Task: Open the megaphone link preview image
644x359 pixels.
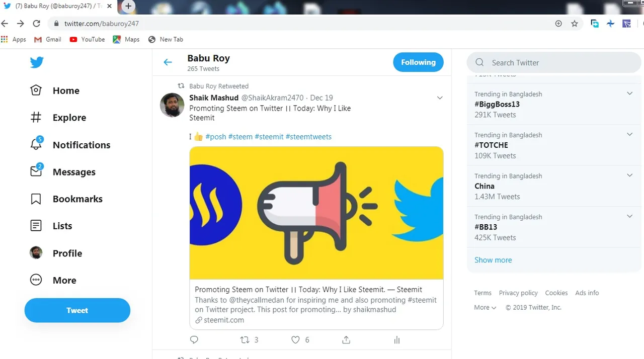Action: tap(316, 213)
